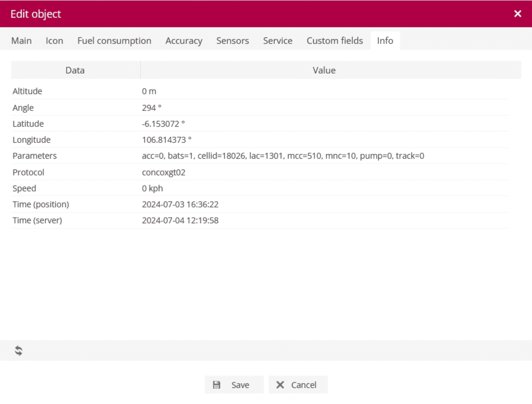
Task: Open the Custom fields tab
Action: coord(334,41)
